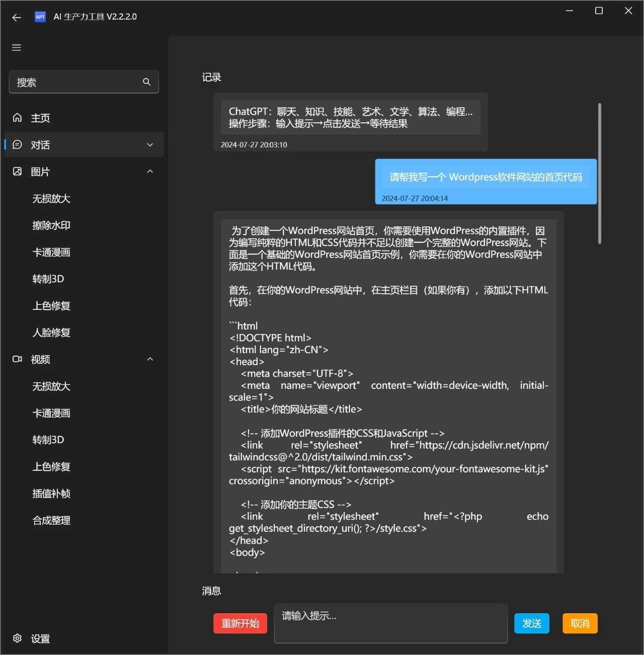Click the <!DOCTYPE html> line
Viewport: 644px width, 655px height.
pos(270,338)
